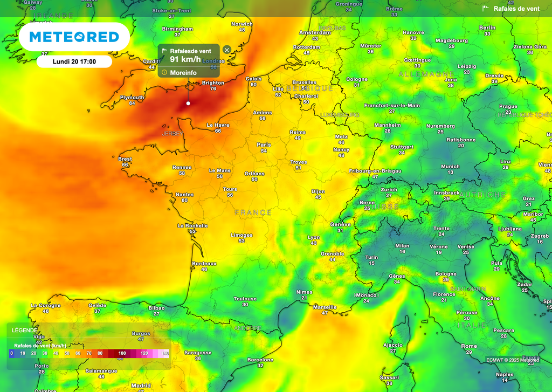This screenshot has width=552, height=392.
Task: Click the white marker dot in the Channel
Action: (x=188, y=103)
